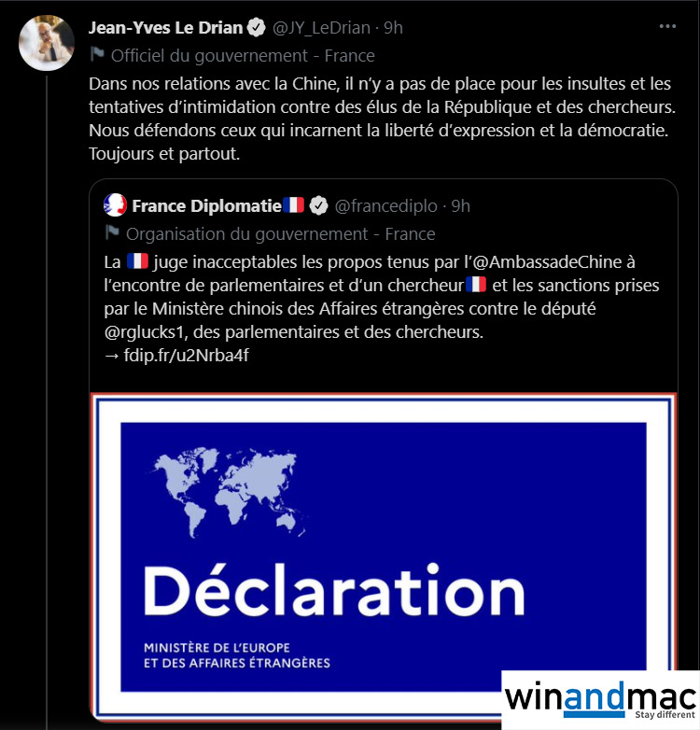Click the verified badge next to Jean-Yves Le Drian
700x730 pixels.
256,27
